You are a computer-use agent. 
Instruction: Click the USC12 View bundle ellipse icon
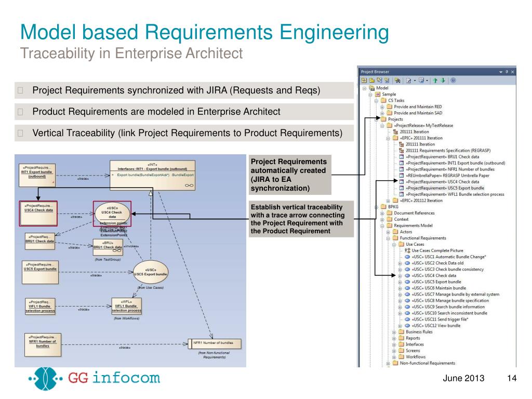point(407,325)
